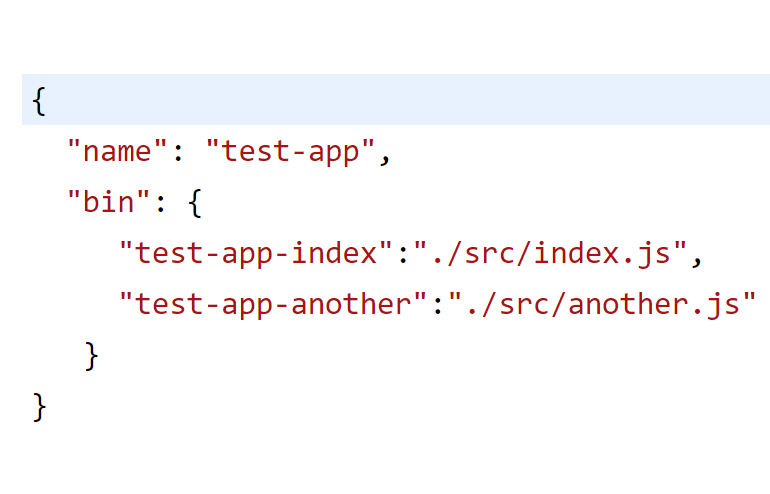Click the "test-app" string value
770x494 pixels.
(289, 152)
